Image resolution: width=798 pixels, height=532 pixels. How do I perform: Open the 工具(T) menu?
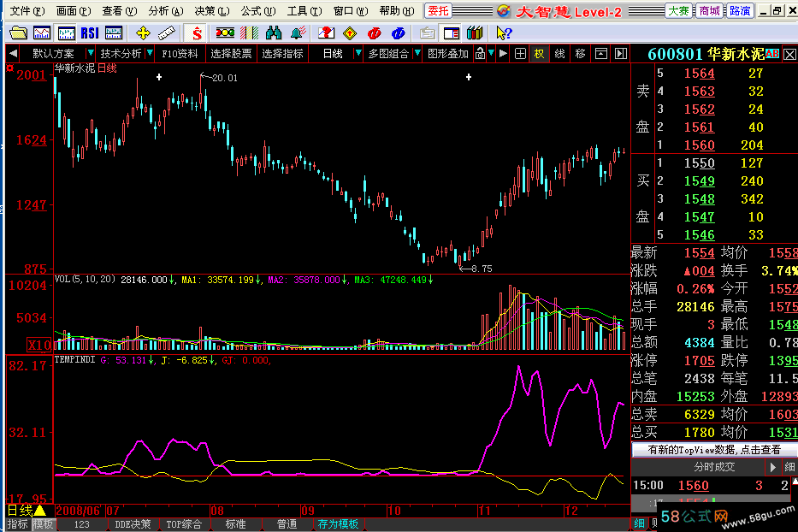[304, 10]
